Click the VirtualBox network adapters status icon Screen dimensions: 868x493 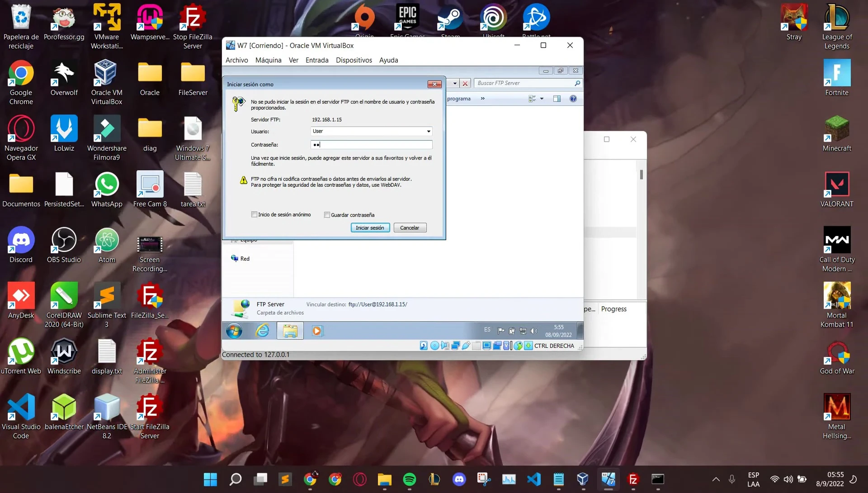(455, 346)
